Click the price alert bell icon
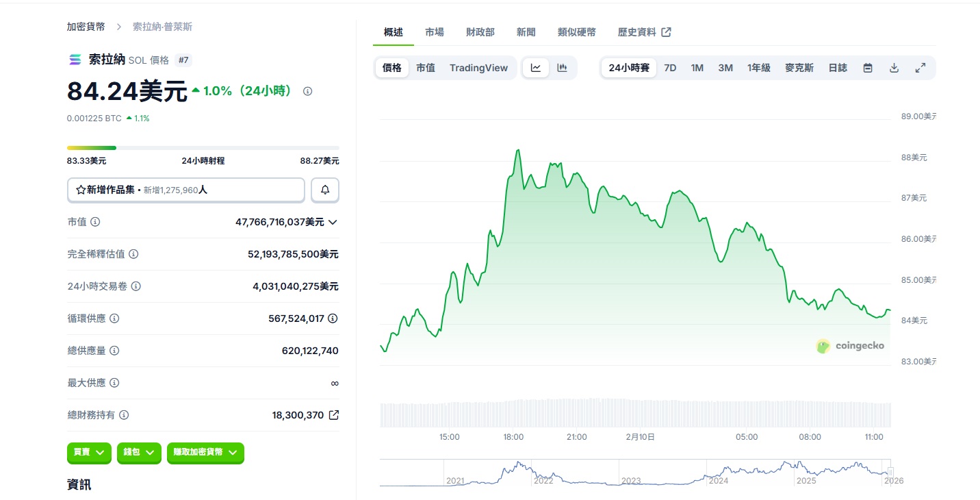This screenshot has width=980, height=500. (x=325, y=190)
